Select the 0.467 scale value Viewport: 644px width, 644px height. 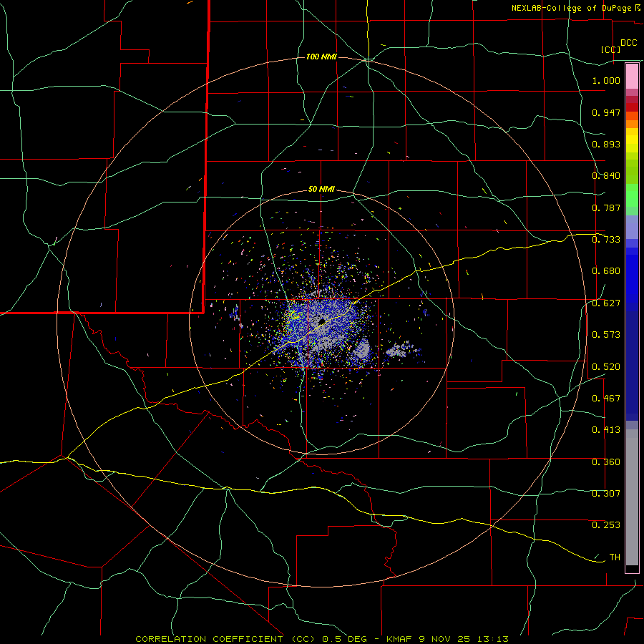606,399
